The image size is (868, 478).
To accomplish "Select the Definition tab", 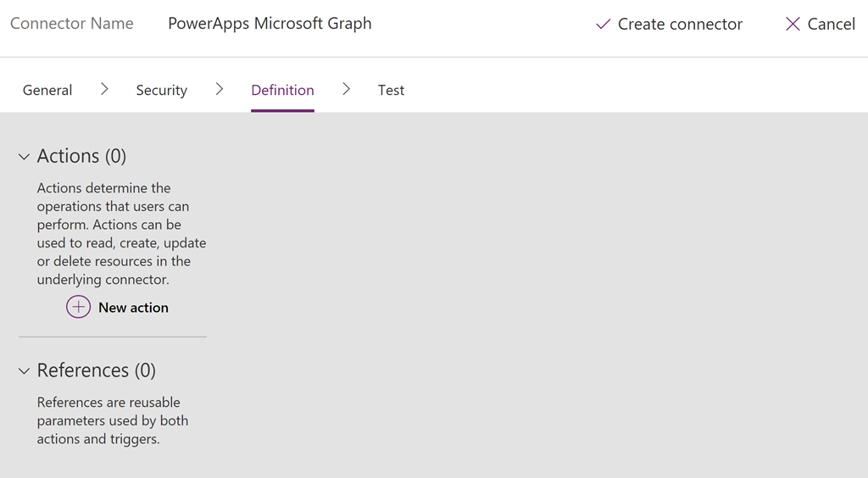I will pyautogui.click(x=282, y=90).
